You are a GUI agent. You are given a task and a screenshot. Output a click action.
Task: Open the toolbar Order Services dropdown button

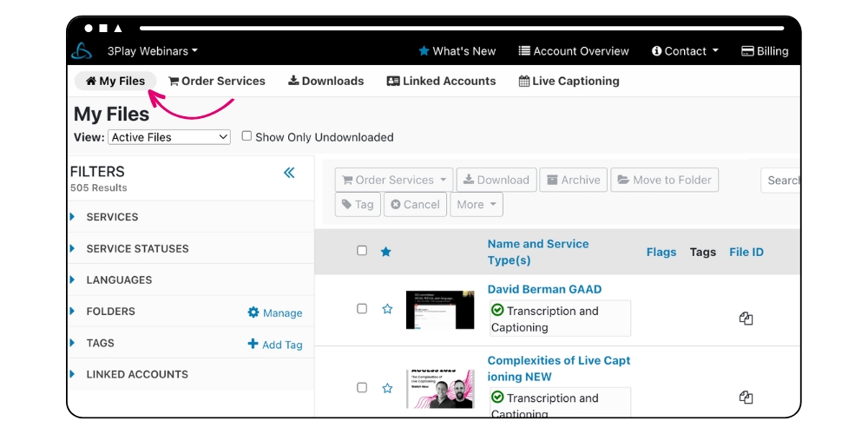point(394,180)
